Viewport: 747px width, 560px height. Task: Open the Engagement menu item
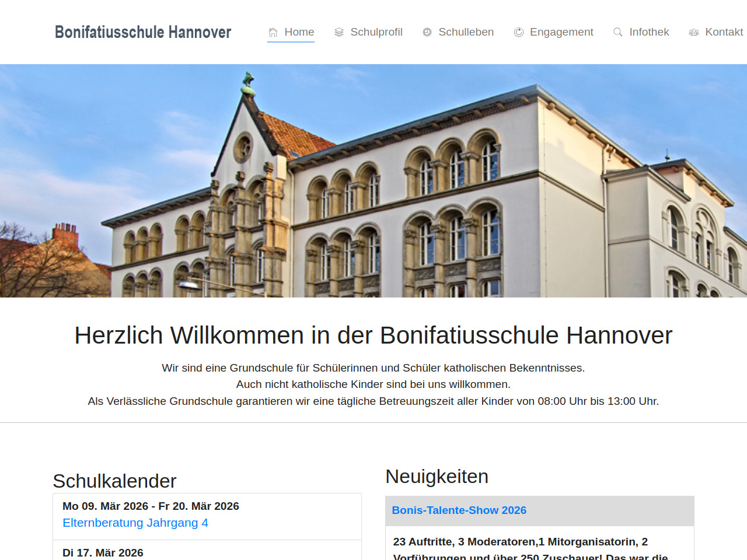click(x=561, y=32)
